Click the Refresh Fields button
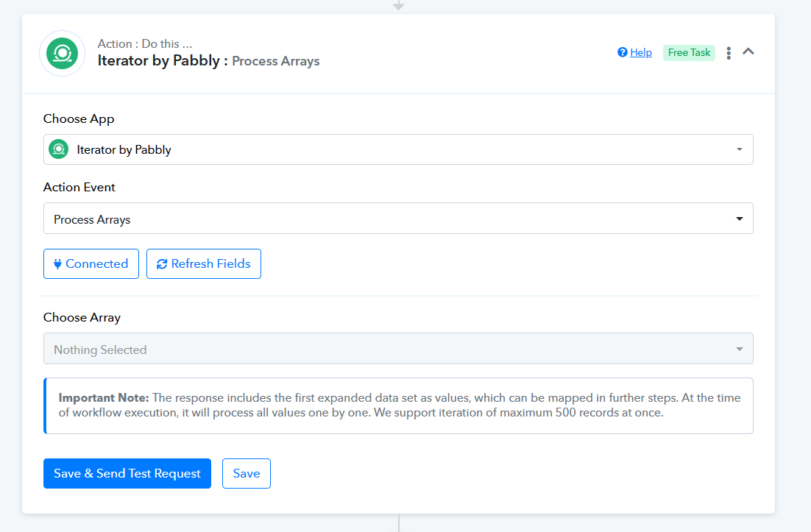Screen dimensions: 811x532 click(x=204, y=263)
